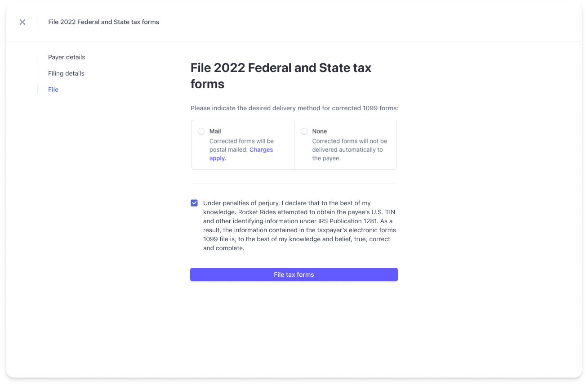Choose Mail as the corrected forms delivery method
The image size is (588, 387).
(x=201, y=131)
